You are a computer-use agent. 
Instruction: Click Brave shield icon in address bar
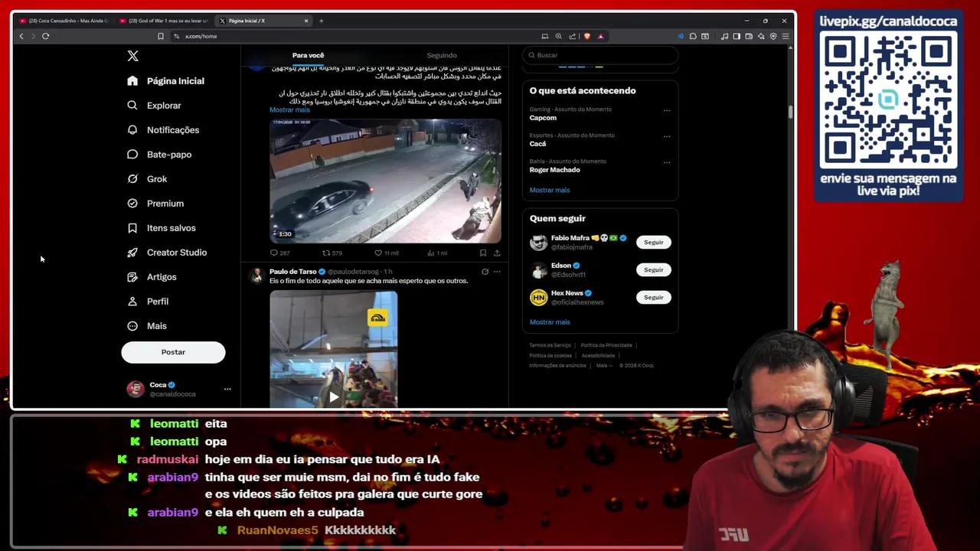[x=587, y=36]
